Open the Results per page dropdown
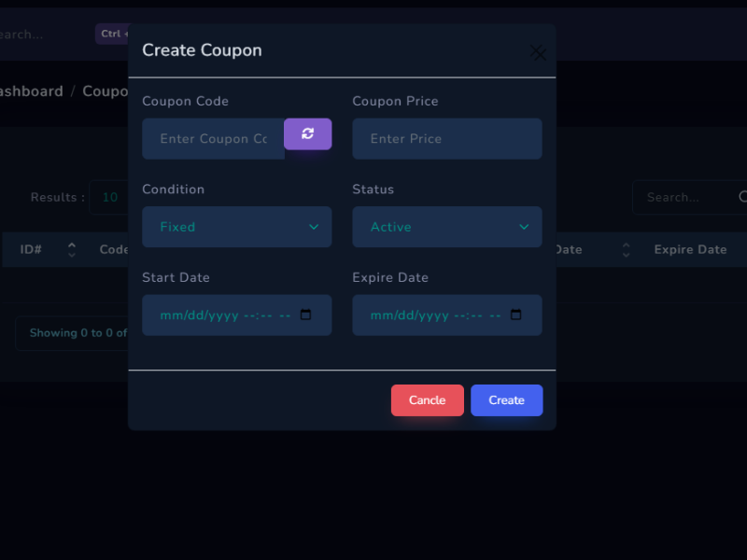The image size is (747, 560). click(110, 197)
